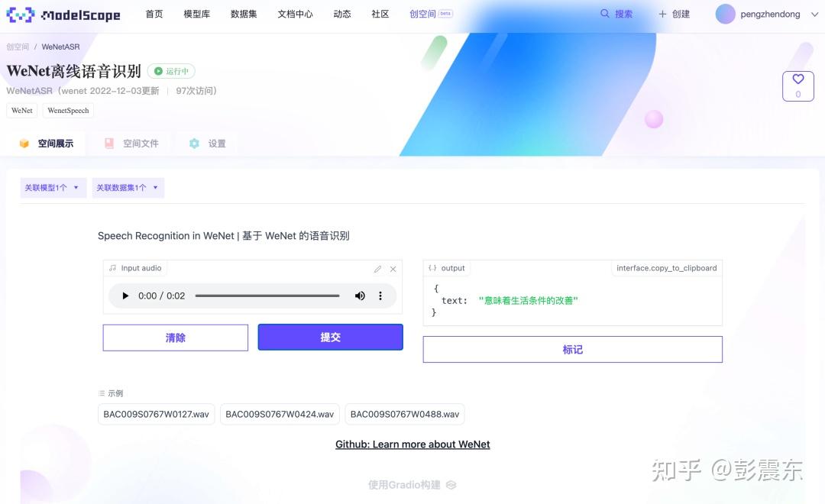
Task: Click the edit pencil icon on Input audio
Action: [377, 269]
